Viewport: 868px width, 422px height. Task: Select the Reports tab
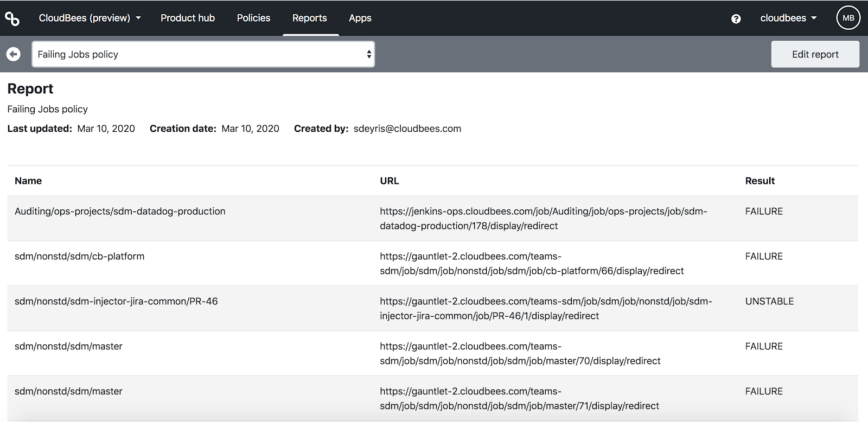pos(310,18)
